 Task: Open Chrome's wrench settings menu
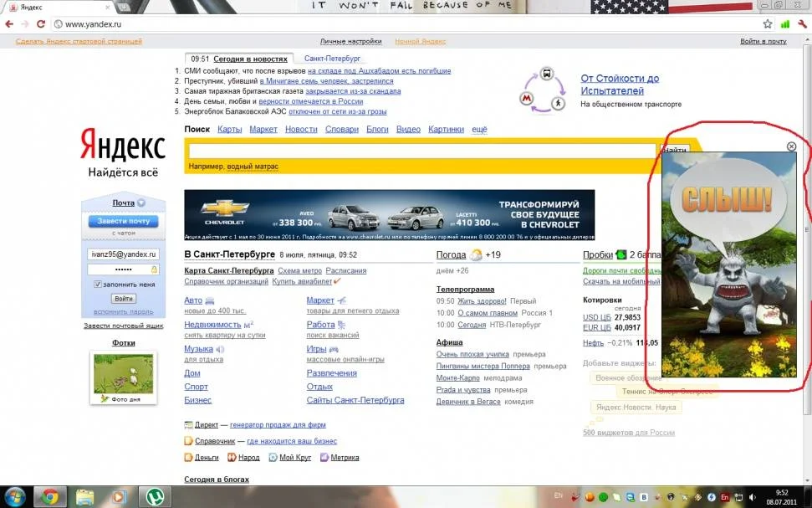pos(803,23)
